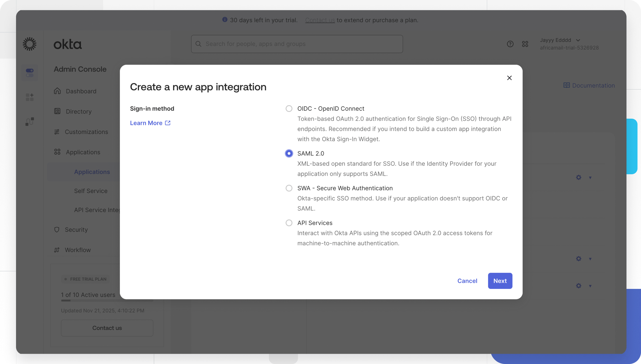The height and width of the screenshot is (364, 641).
Task: Click the Dashboard home icon
Action: (x=57, y=91)
